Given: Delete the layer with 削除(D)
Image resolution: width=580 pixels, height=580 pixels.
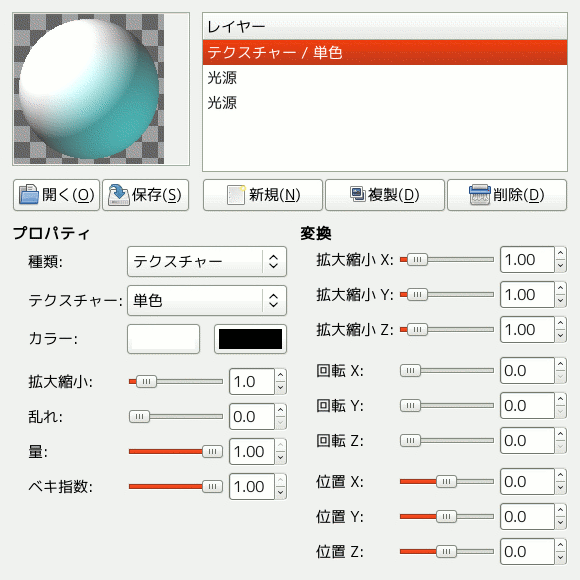Looking at the screenshot, I should tap(507, 195).
